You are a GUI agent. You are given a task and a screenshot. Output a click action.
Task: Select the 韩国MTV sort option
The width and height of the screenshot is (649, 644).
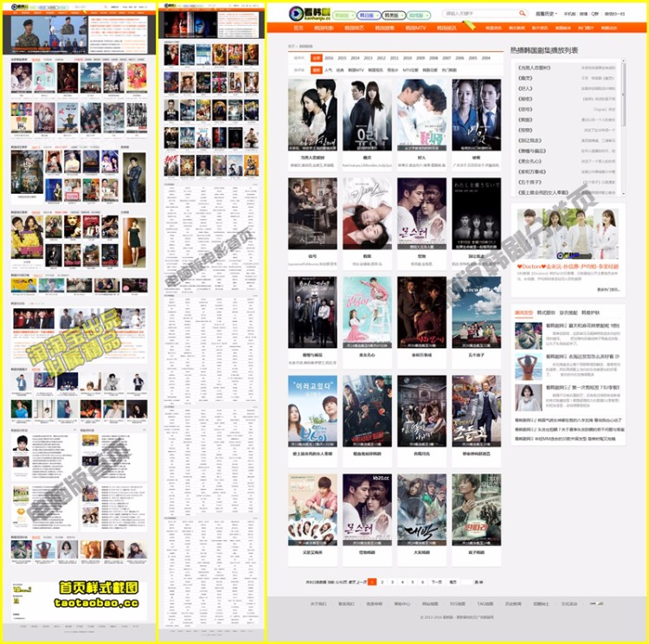(356, 70)
